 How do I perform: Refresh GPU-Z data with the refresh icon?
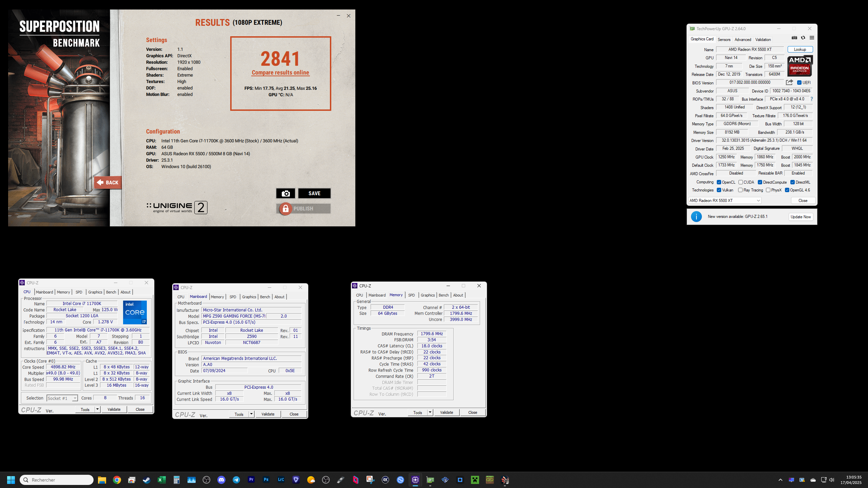(803, 38)
